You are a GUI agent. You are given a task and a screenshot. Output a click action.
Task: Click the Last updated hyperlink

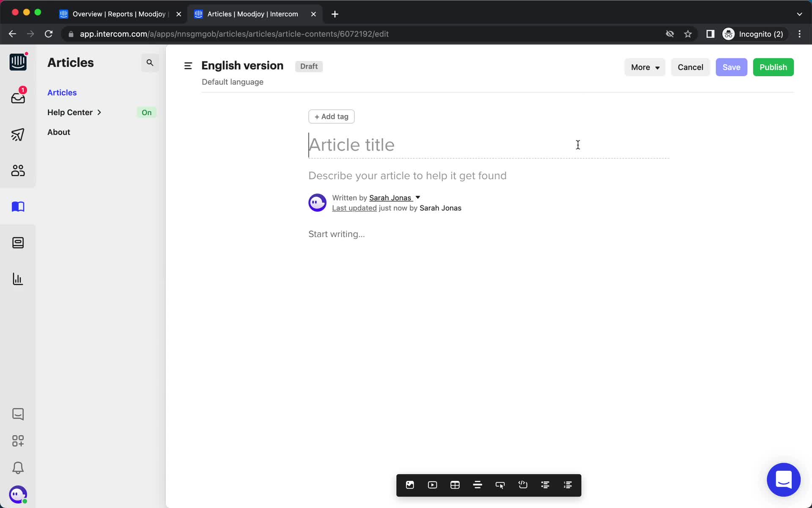(x=354, y=207)
